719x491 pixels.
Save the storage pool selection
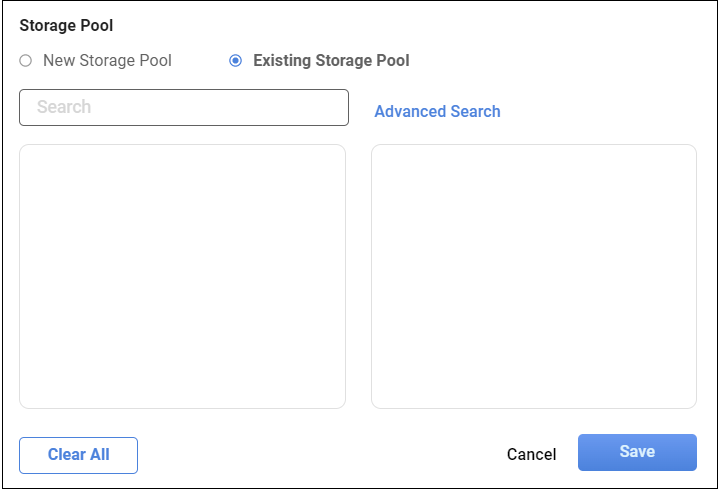(x=637, y=452)
